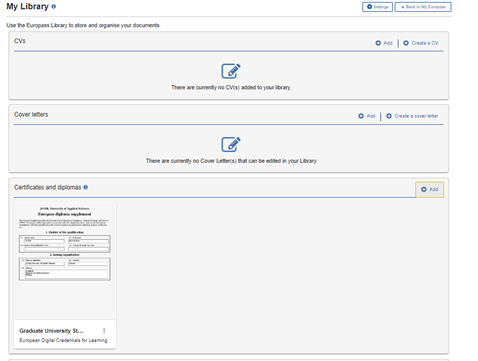This screenshot has width=478, height=361.
Task: Open the three-dot menu on the diploma card
Action: (x=104, y=330)
